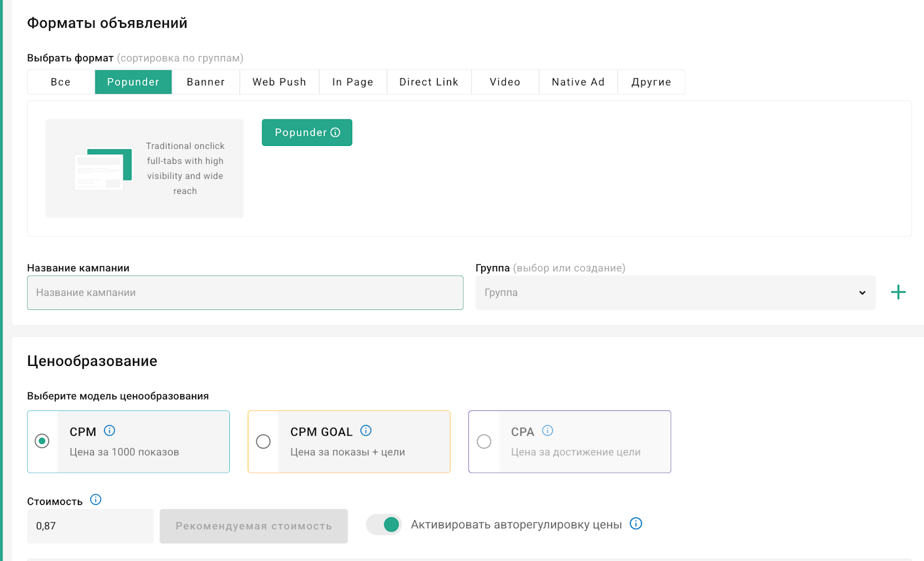Select the Native Ad tab
Viewport: 924px width, 561px height.
tap(577, 82)
